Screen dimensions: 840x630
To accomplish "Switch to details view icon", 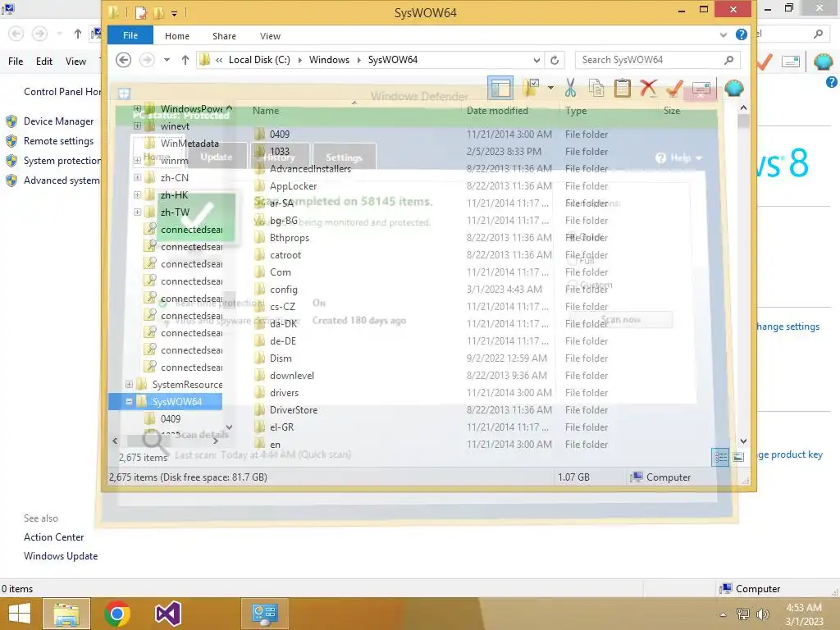I will click(x=720, y=457).
